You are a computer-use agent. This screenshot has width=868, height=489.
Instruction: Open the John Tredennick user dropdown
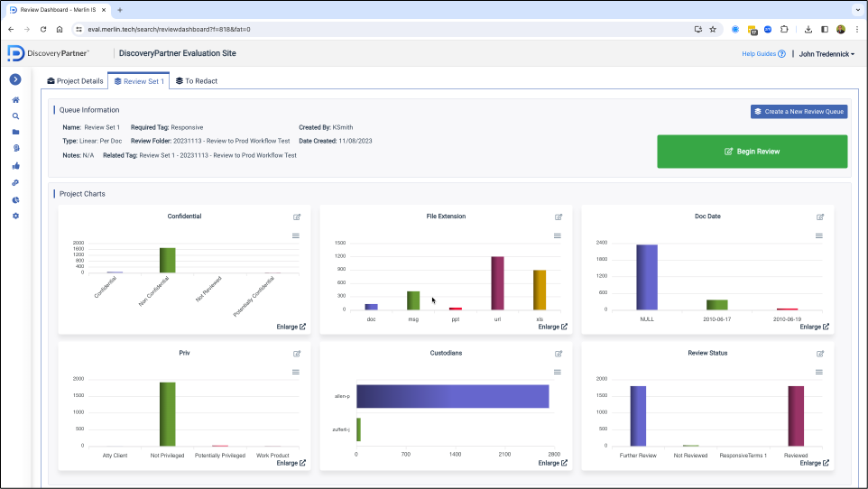826,54
